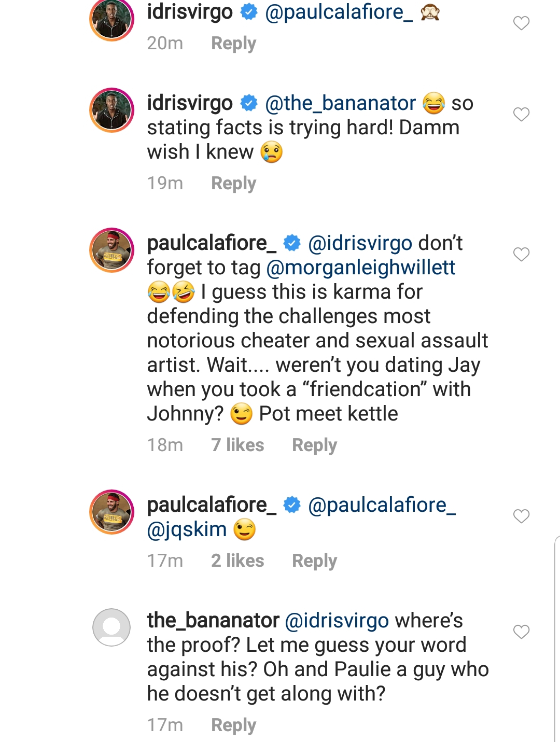
Task: Open the paulcalafiore_ username on the karma comment
Action: (x=212, y=243)
